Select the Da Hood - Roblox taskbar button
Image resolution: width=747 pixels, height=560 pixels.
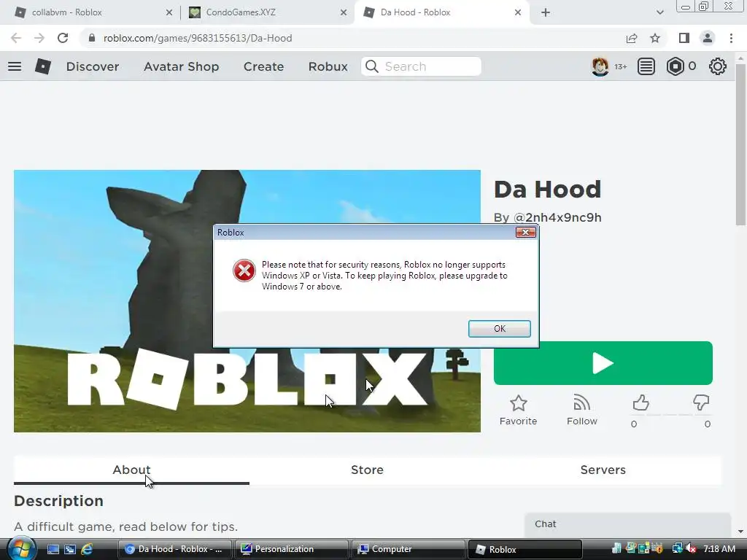click(174, 549)
